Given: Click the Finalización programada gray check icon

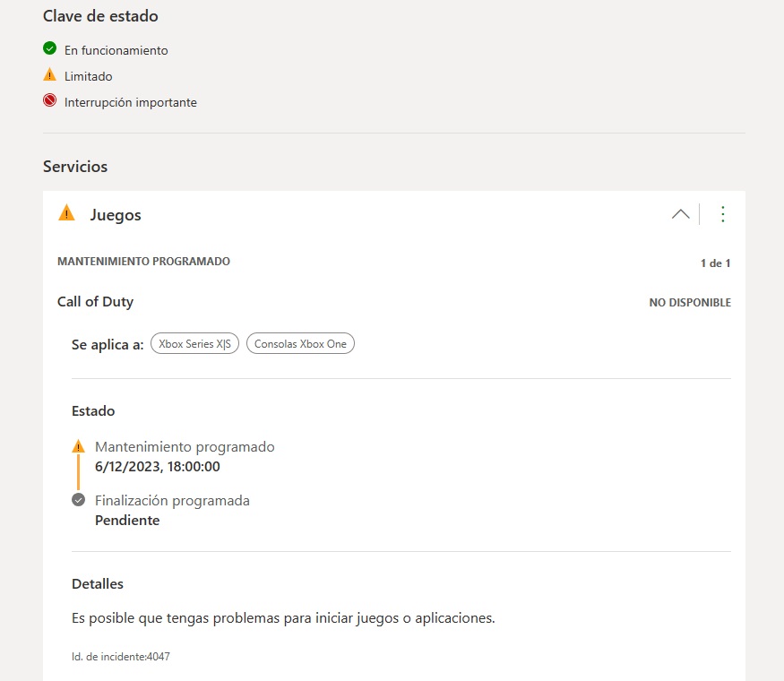Looking at the screenshot, I should (x=78, y=500).
